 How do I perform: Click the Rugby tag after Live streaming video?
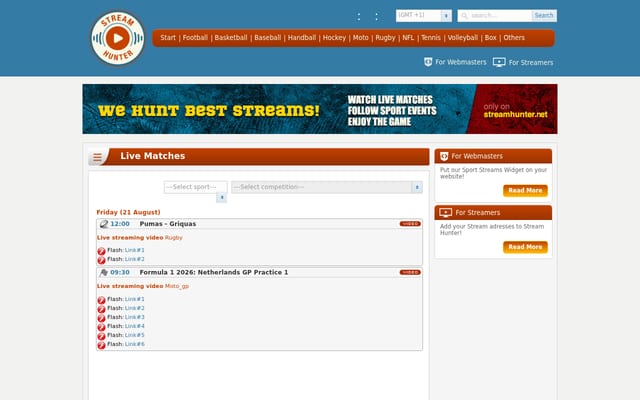click(173, 238)
